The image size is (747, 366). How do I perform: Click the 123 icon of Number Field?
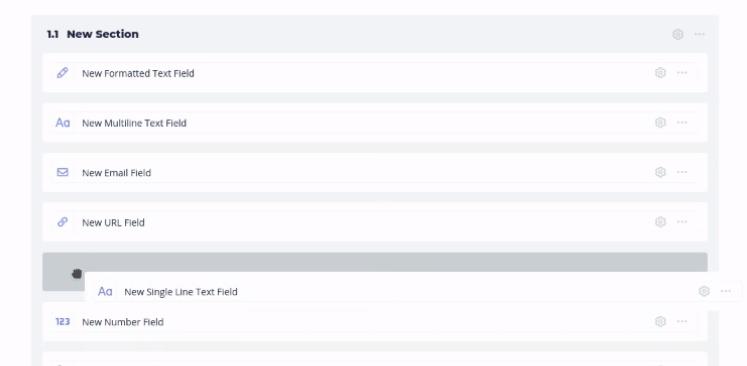[62, 322]
